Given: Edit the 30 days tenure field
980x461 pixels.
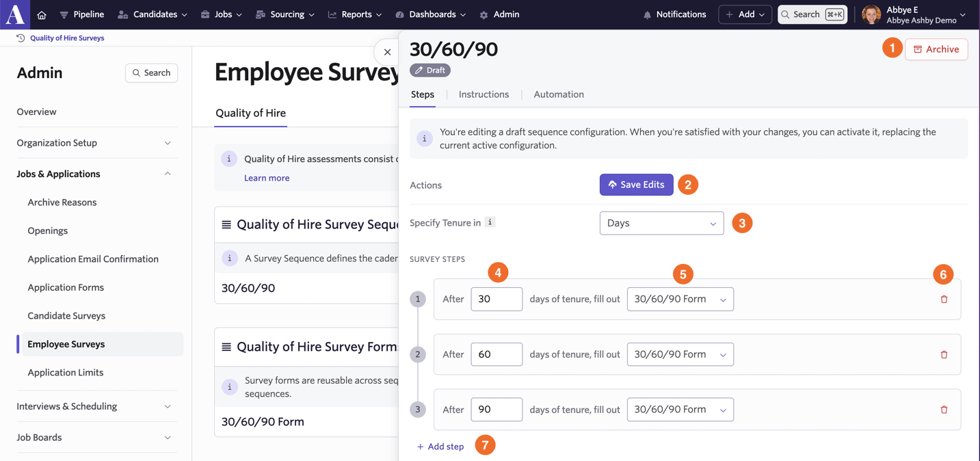Looking at the screenshot, I should [496, 299].
